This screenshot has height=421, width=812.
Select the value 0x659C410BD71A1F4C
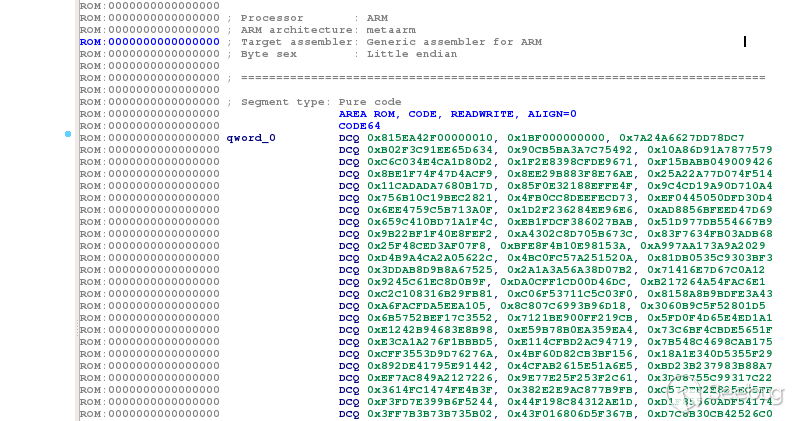(x=430, y=222)
